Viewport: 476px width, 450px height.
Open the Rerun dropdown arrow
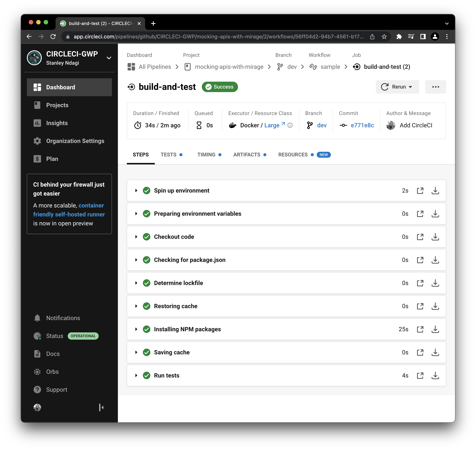(411, 87)
